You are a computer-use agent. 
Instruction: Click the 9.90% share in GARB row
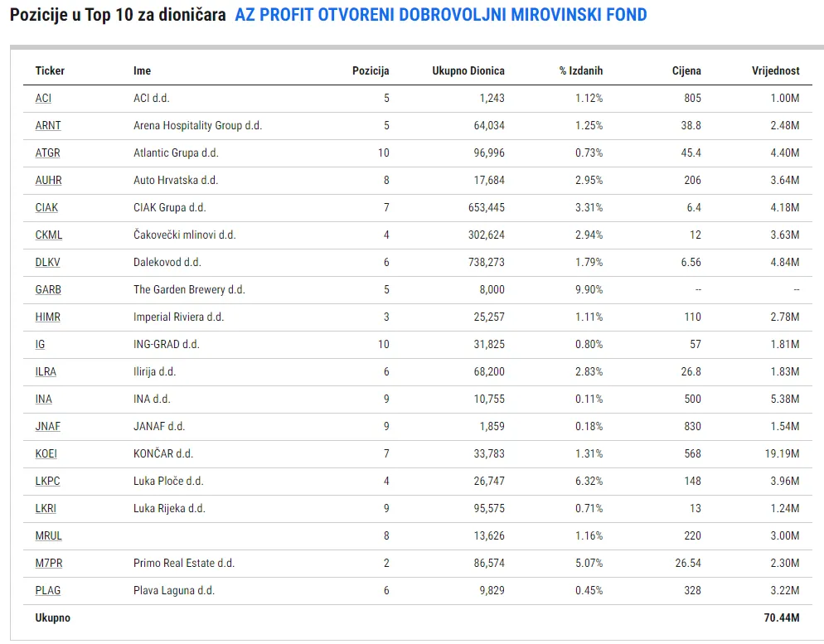(589, 289)
